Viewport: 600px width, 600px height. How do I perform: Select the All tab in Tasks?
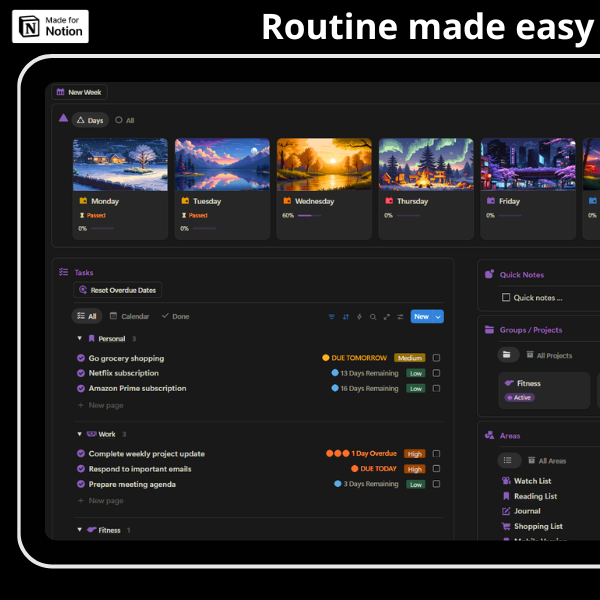coord(87,316)
